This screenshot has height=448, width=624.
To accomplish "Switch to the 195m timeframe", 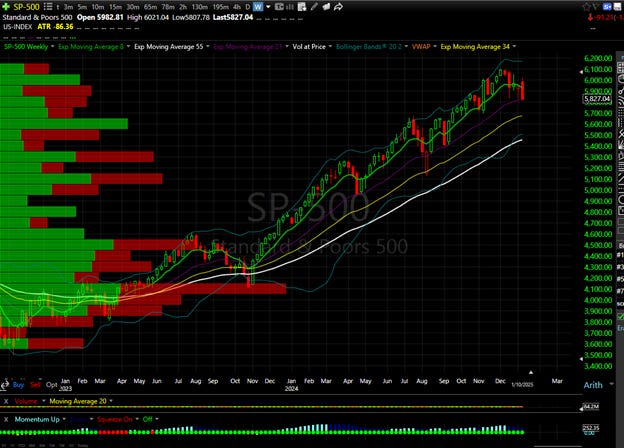I will 220,7.
